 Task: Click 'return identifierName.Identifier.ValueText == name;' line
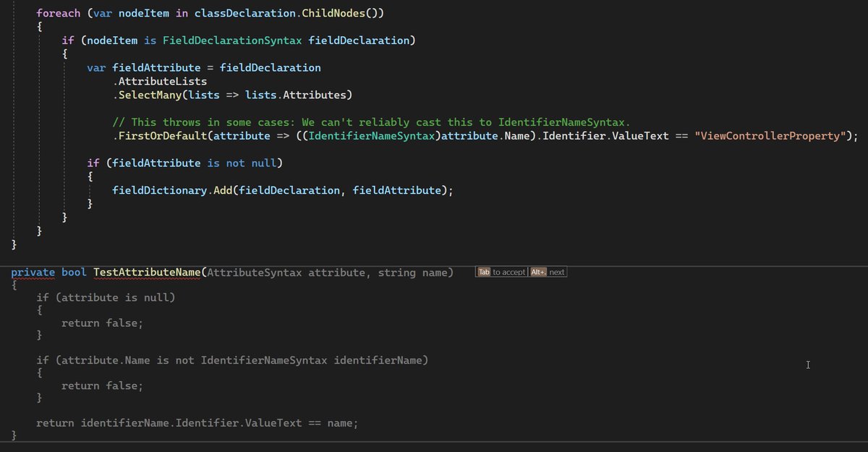click(197, 422)
